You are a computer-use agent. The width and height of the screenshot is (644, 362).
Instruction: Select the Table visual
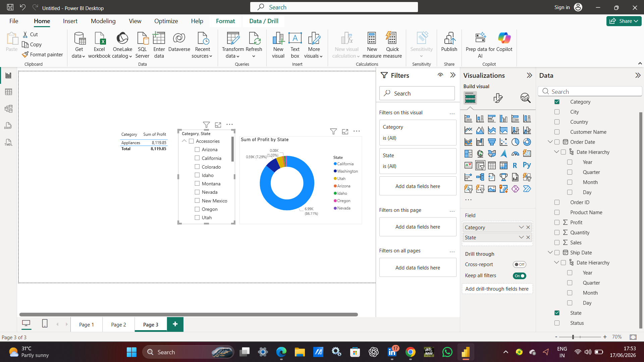[x=492, y=165]
